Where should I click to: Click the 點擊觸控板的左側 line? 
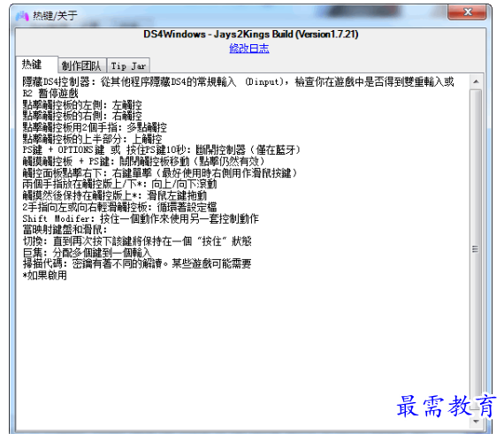pyautogui.click(x=82, y=104)
